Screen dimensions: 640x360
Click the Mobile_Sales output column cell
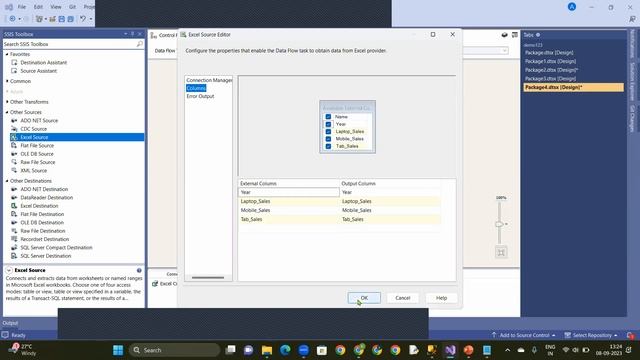(390, 210)
